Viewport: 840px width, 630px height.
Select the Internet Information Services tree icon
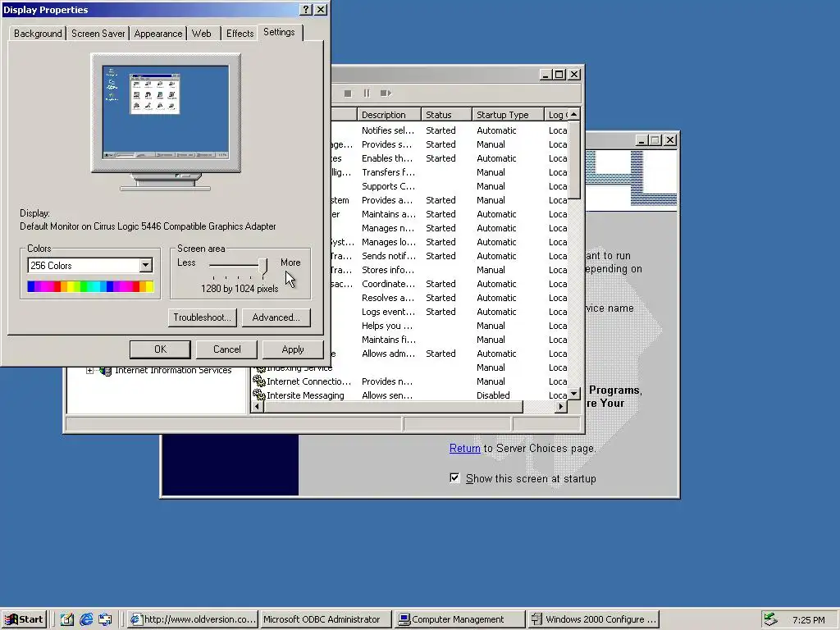(x=106, y=371)
